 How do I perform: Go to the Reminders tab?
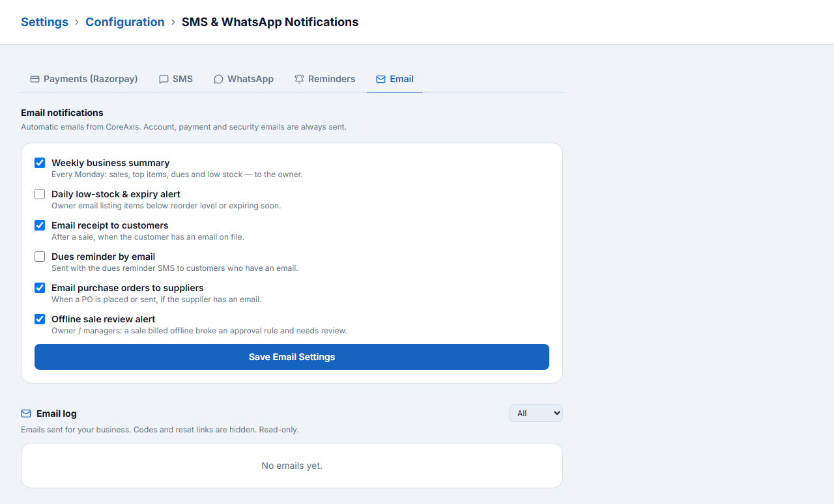[x=324, y=79]
